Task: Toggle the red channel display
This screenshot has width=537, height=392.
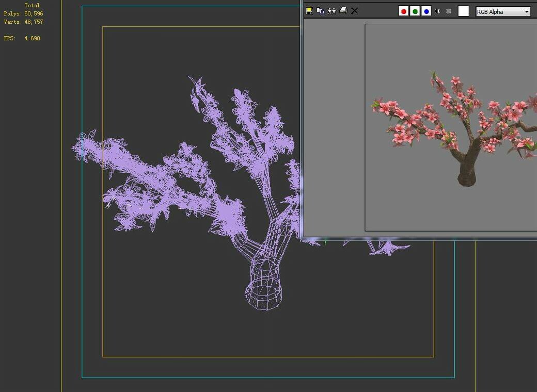Action: (x=403, y=11)
